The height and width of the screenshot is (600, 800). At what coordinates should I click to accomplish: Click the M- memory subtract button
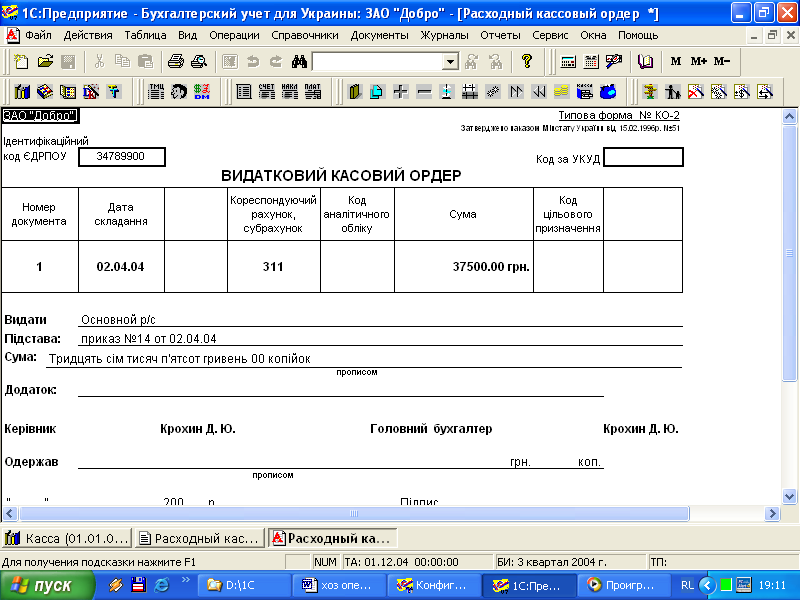[x=721, y=62]
